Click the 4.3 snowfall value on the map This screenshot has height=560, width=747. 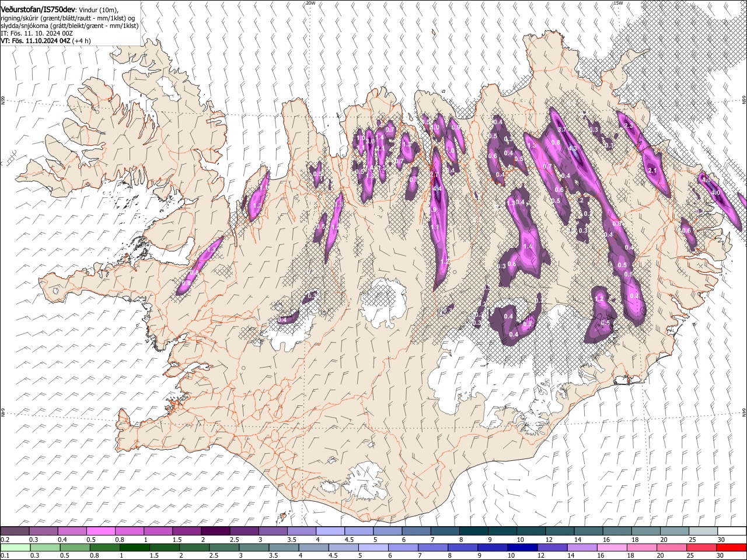coord(573,148)
